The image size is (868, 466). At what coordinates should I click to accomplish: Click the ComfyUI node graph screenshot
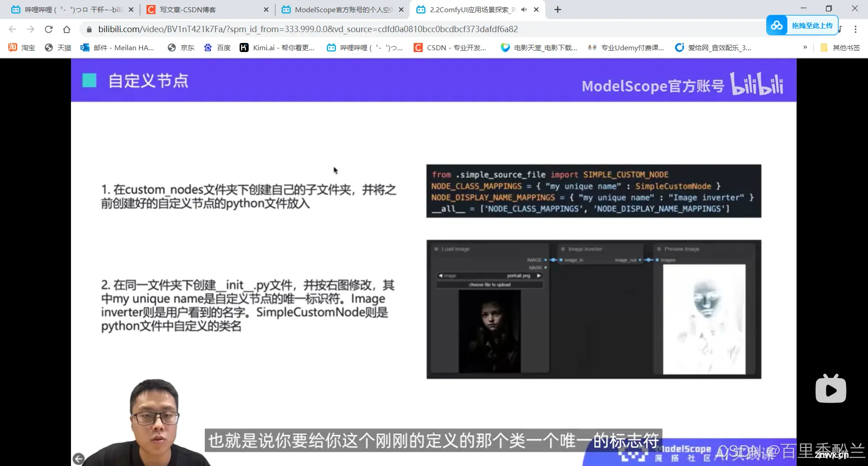[x=594, y=309]
